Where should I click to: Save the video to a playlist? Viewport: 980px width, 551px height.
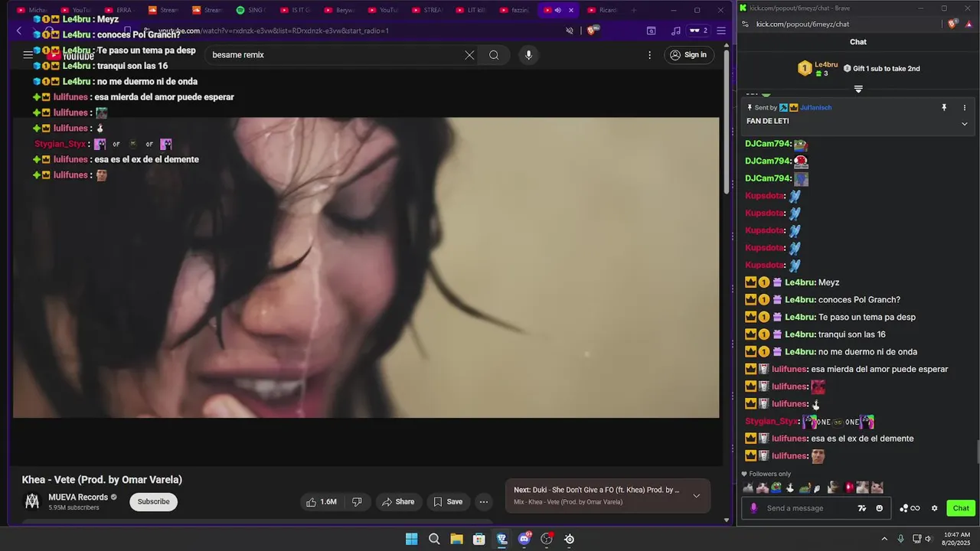pos(448,502)
